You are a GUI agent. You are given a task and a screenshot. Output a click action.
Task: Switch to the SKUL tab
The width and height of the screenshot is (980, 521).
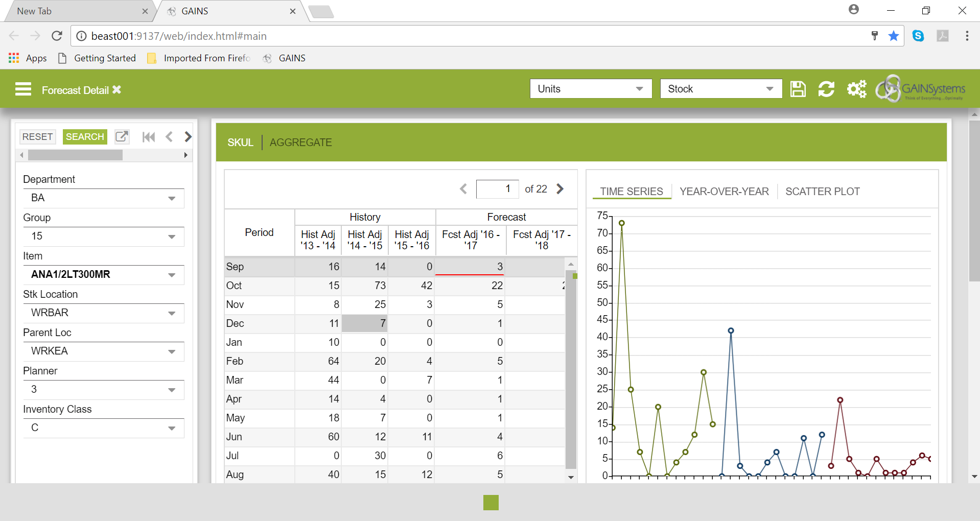[240, 143]
